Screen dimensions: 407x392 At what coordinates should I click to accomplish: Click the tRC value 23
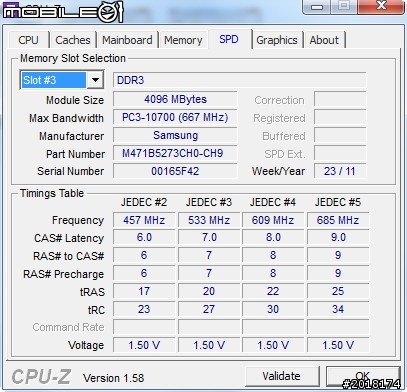144,309
